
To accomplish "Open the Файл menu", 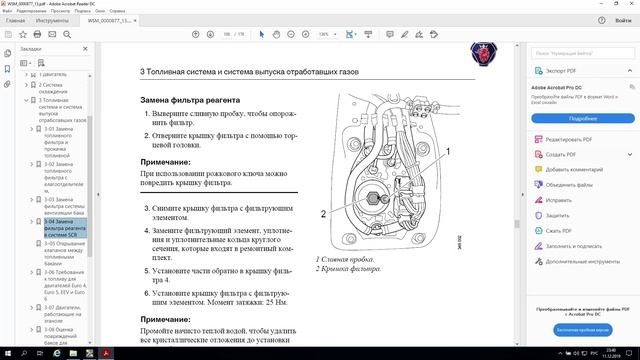I will tap(7, 11).
